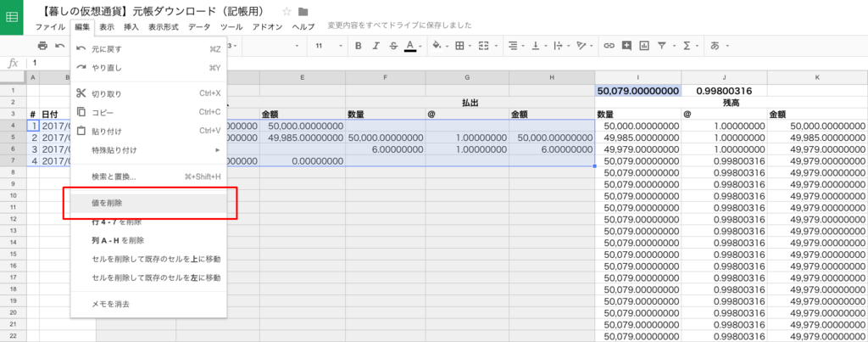Toggle strikethrough formatting
The width and height of the screenshot is (868, 342).
pyautogui.click(x=393, y=46)
